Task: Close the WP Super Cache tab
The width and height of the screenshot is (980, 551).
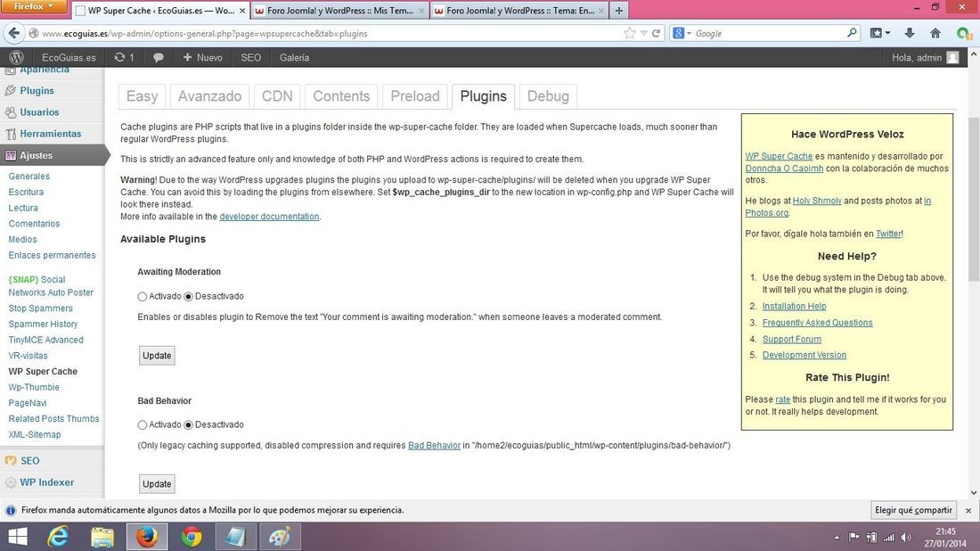Action: coord(242,11)
